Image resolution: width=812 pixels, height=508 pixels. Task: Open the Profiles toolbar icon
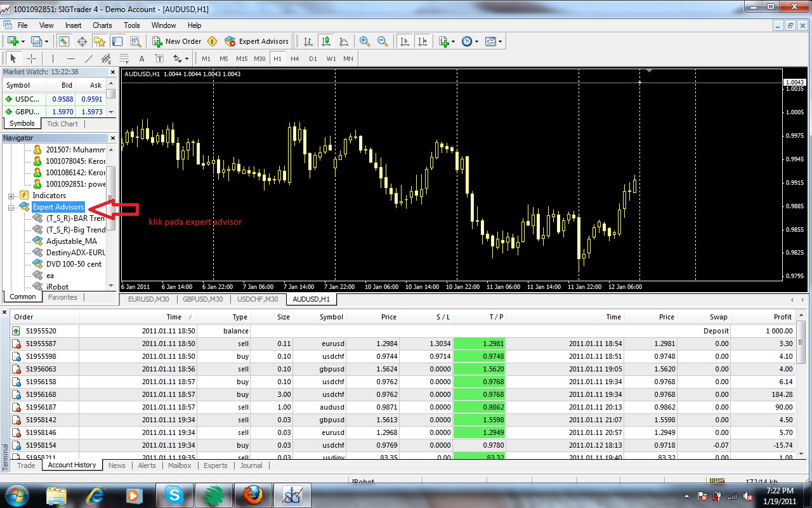pos(36,41)
